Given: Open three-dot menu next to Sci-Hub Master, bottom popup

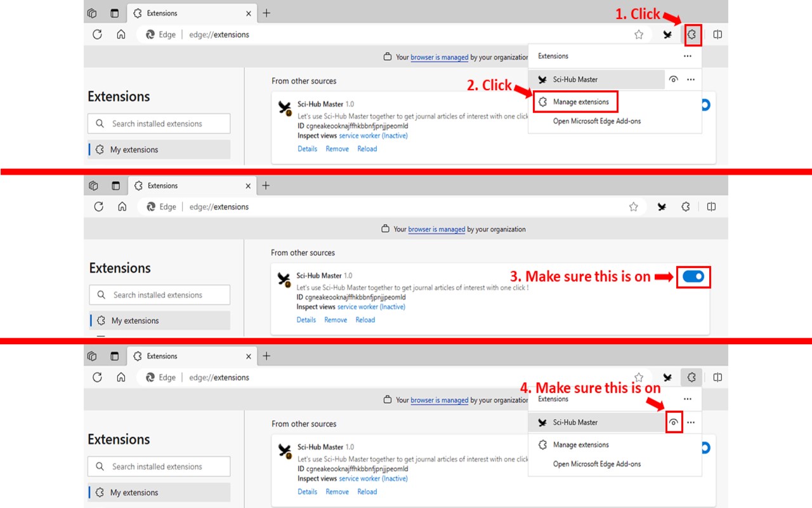Looking at the screenshot, I should [691, 422].
